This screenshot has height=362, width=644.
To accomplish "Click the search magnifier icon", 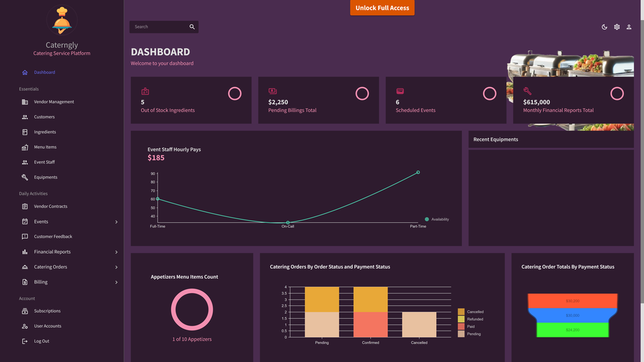I will 192,26.
